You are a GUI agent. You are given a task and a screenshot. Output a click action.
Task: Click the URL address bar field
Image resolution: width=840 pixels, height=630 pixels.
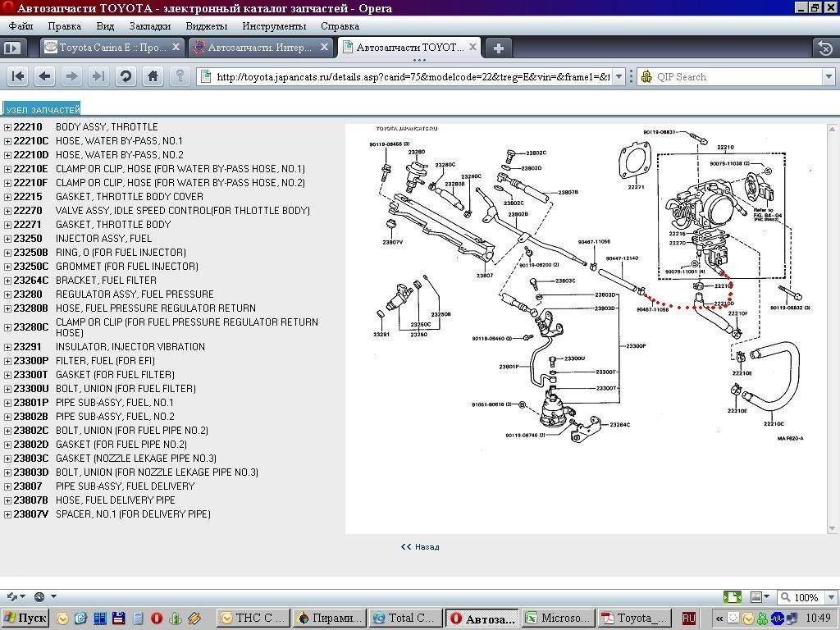(410, 76)
